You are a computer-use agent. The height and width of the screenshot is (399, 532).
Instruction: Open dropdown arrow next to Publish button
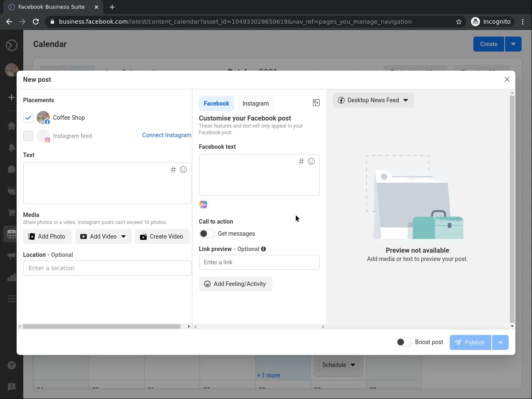tap(500, 342)
